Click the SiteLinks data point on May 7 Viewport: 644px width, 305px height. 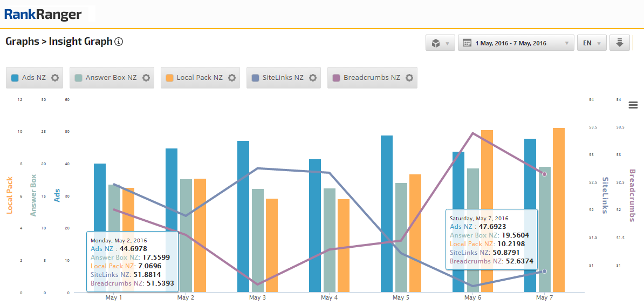(x=544, y=271)
